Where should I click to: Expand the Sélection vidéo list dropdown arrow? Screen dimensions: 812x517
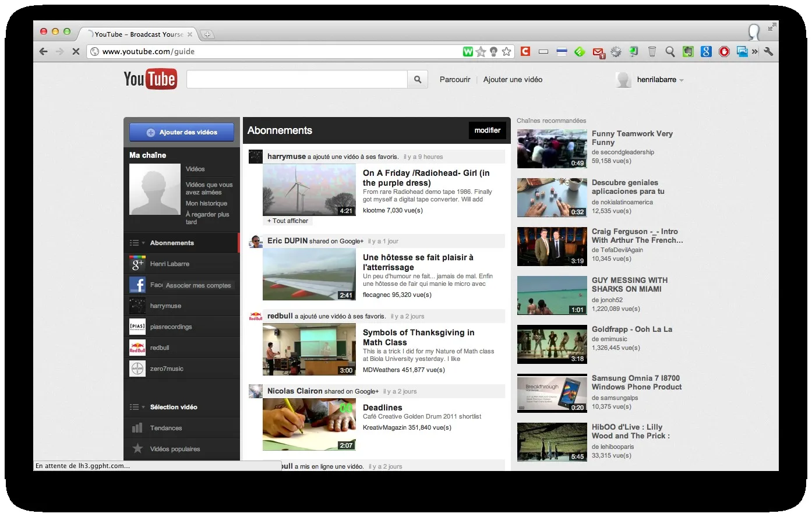tap(143, 407)
